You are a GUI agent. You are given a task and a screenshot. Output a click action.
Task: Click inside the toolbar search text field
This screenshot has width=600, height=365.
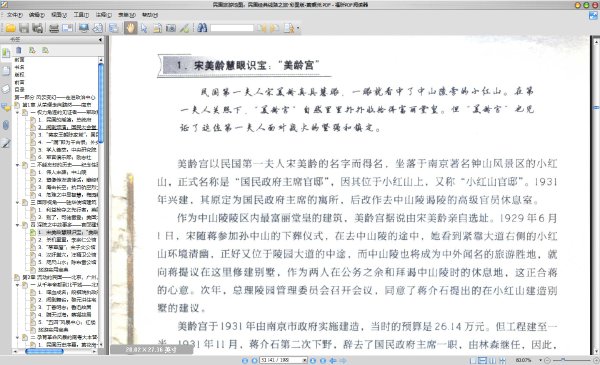coord(232,28)
